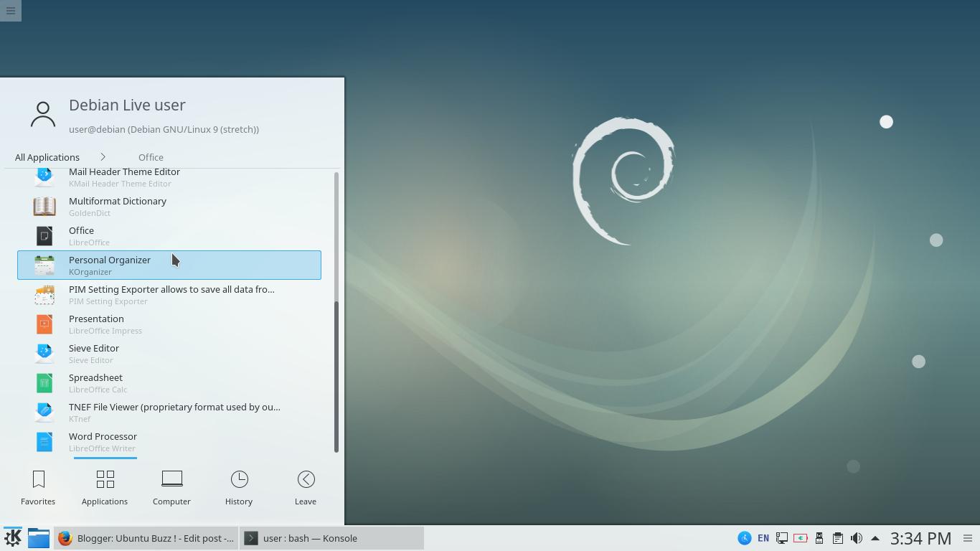Image resolution: width=980 pixels, height=551 pixels.
Task: Switch keyboard layout via EN indicator
Action: click(763, 537)
